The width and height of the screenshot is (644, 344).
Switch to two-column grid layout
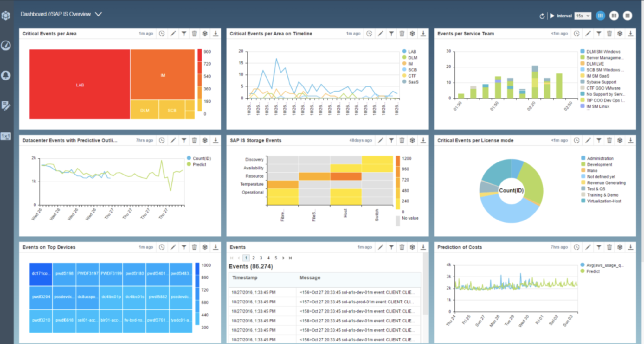(614, 16)
